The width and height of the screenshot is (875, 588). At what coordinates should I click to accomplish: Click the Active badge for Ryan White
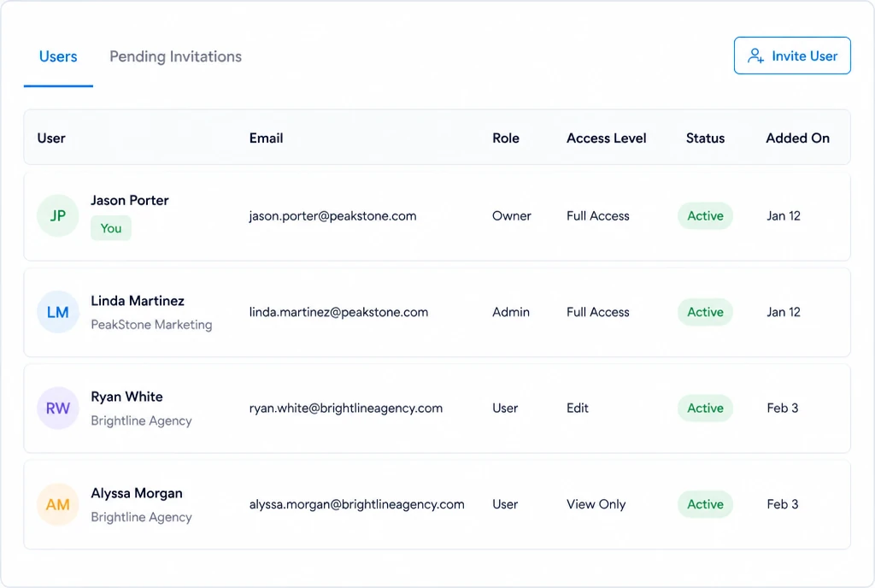tap(705, 408)
